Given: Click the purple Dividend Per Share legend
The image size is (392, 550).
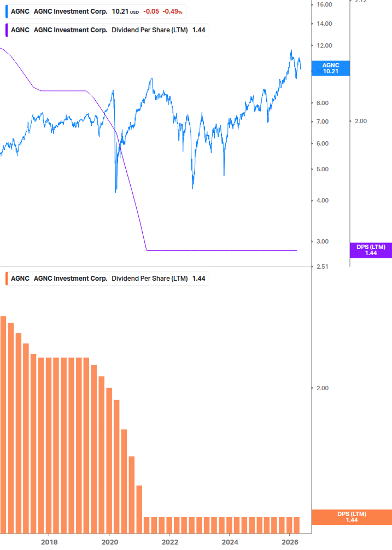Looking at the screenshot, I should click(x=108, y=30).
